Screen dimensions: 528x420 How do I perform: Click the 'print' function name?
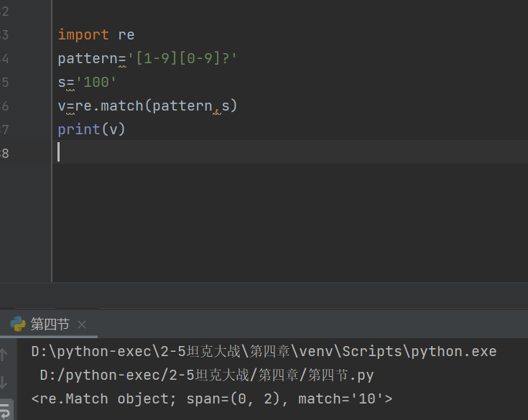click(x=79, y=129)
